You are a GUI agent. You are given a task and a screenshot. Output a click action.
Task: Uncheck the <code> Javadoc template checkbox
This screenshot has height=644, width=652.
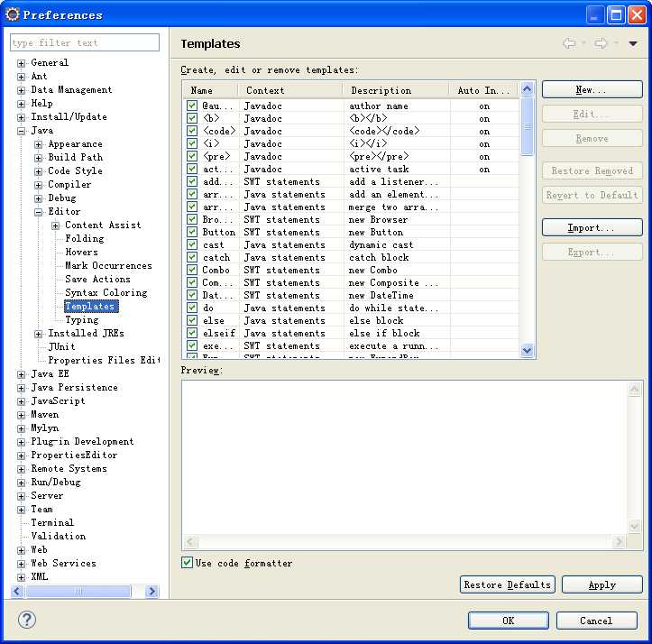point(192,131)
